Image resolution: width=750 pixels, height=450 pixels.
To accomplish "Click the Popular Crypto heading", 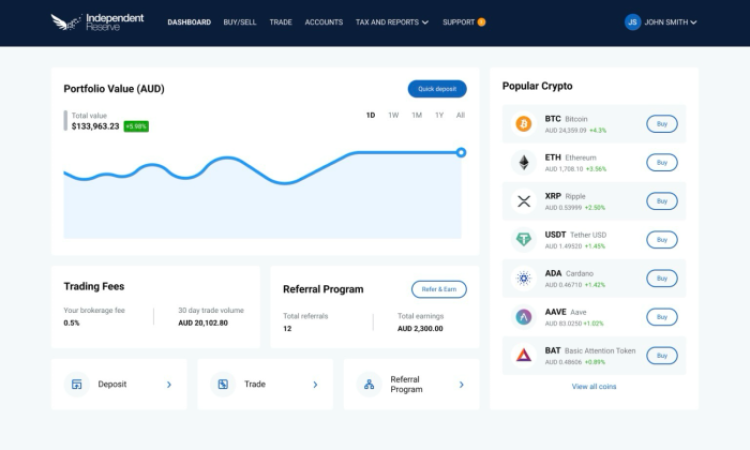I will pos(537,86).
